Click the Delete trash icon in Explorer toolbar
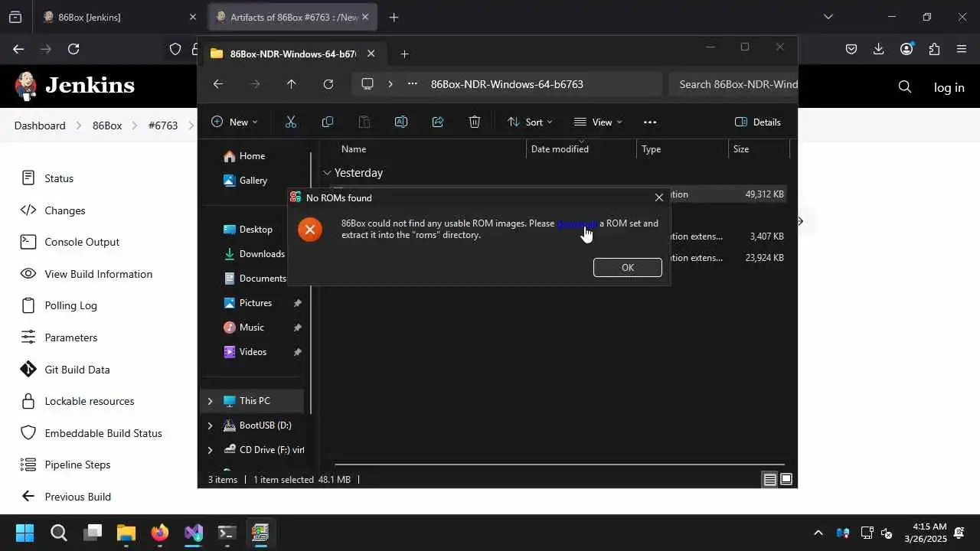This screenshot has width=980, height=551. [x=475, y=122]
